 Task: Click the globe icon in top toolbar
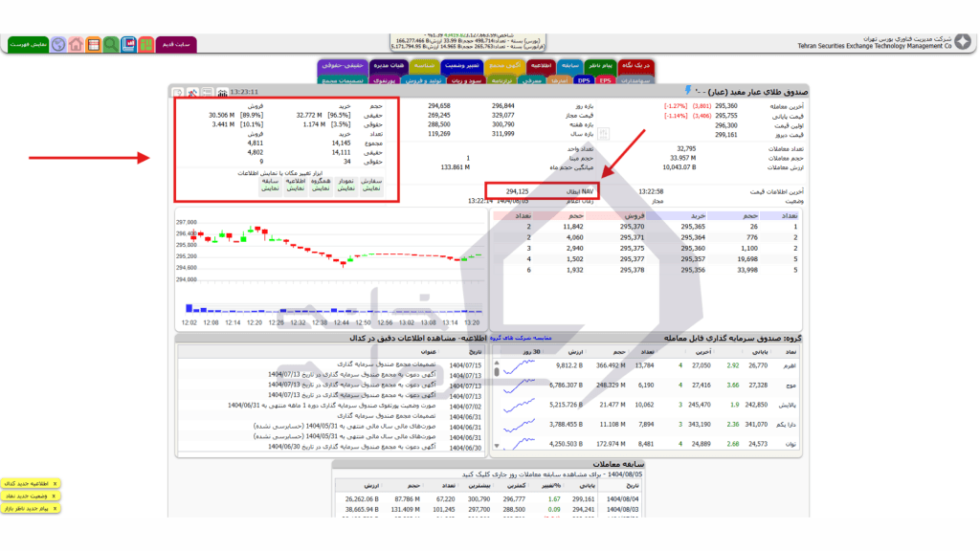(x=58, y=44)
